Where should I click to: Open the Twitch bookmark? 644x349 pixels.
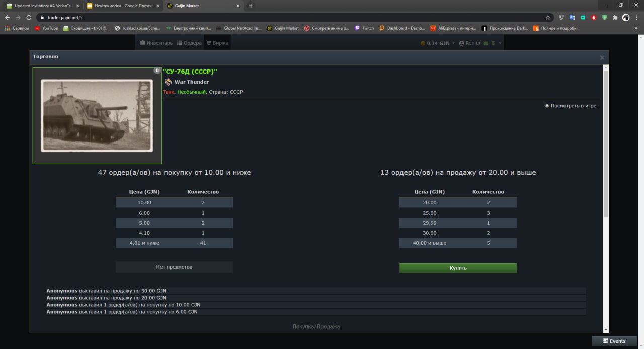pyautogui.click(x=364, y=28)
